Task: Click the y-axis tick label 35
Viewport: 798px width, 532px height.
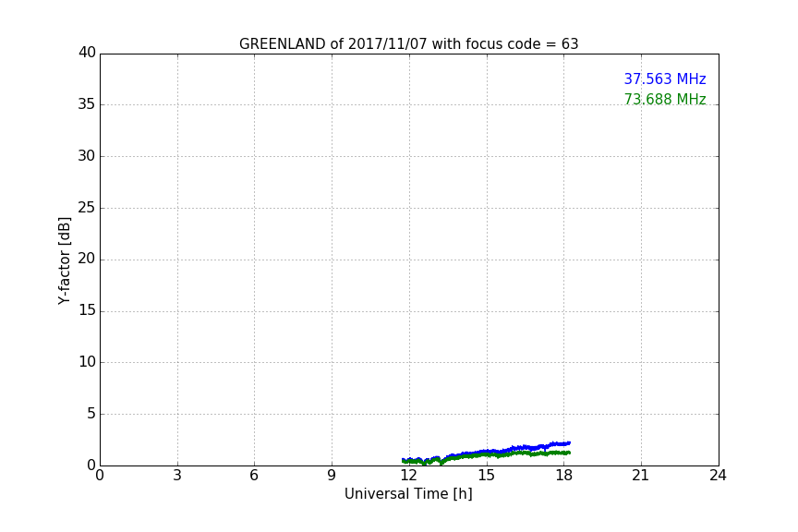Action: 87,104
